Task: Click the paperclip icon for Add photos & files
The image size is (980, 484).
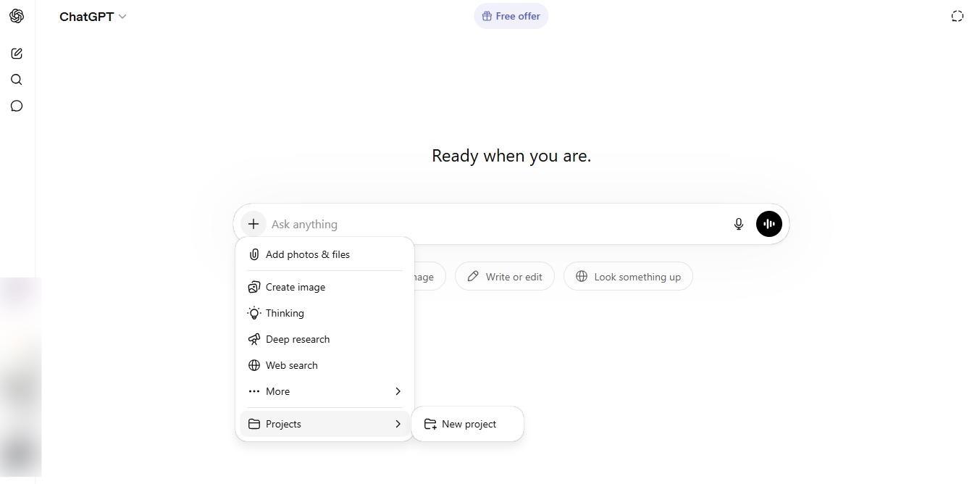Action: tap(254, 254)
